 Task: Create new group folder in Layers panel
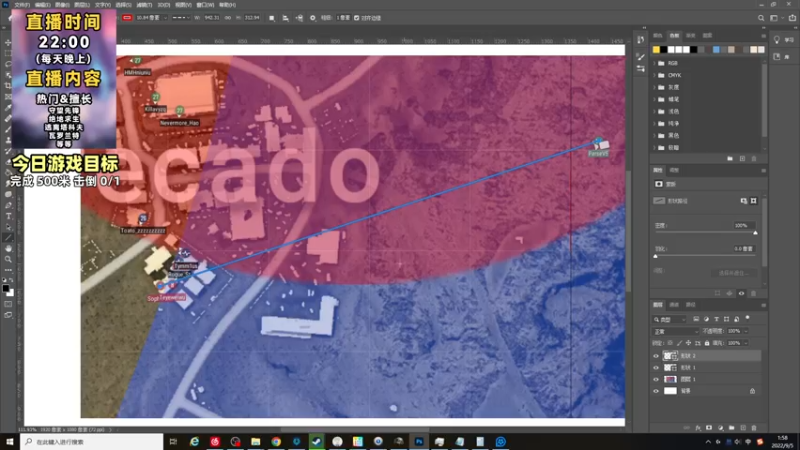tap(732, 428)
